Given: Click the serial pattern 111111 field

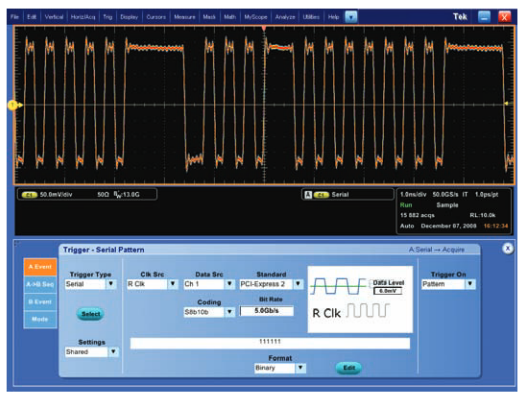Looking at the screenshot, I should point(270,343).
